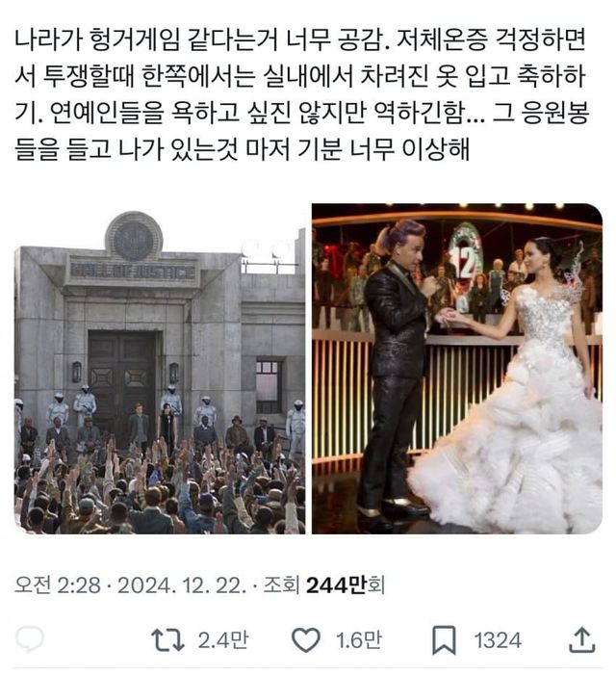Click the Korean tweet text starting 나라가 헝거게임
Image resolution: width=616 pixels, height=675 pixels.
pyautogui.click(x=301, y=94)
